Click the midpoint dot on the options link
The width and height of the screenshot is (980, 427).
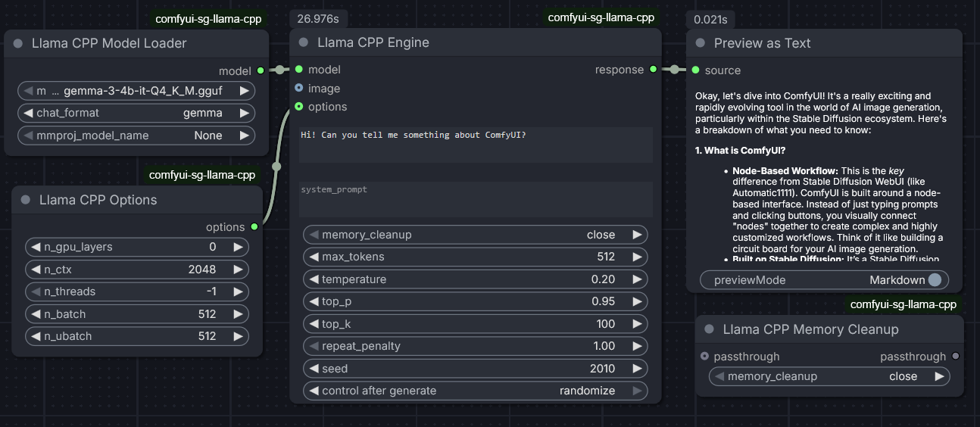(276, 167)
